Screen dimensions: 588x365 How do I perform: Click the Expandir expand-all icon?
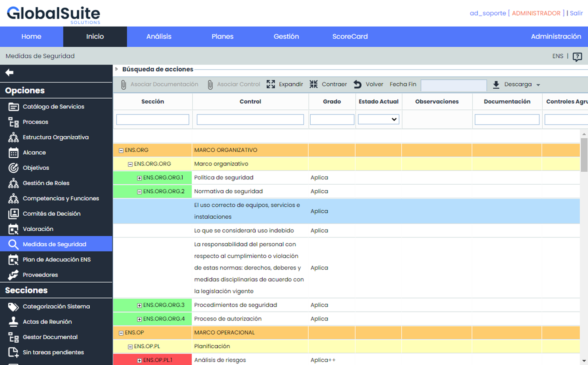click(271, 84)
